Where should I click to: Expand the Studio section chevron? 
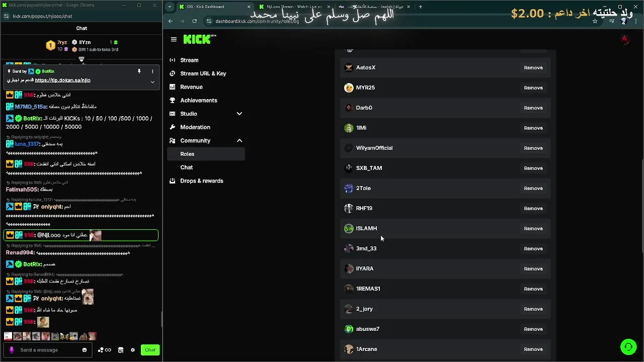tap(239, 114)
